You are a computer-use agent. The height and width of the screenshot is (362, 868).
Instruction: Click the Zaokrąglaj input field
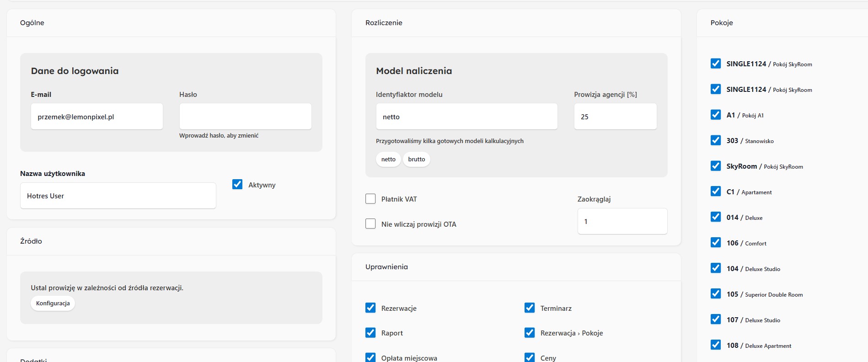[x=622, y=222]
